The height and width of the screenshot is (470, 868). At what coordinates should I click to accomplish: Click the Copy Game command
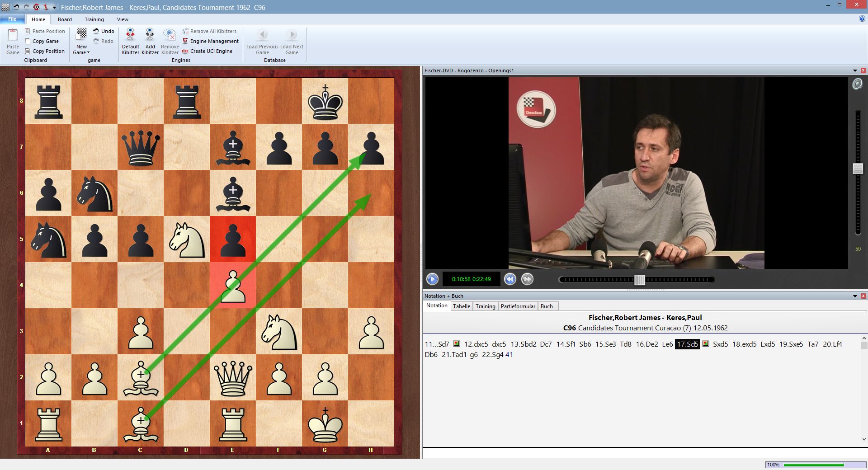(x=43, y=41)
